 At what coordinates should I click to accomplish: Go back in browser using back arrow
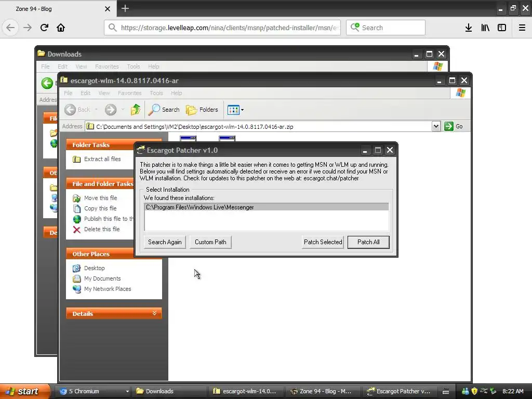pos(10,28)
